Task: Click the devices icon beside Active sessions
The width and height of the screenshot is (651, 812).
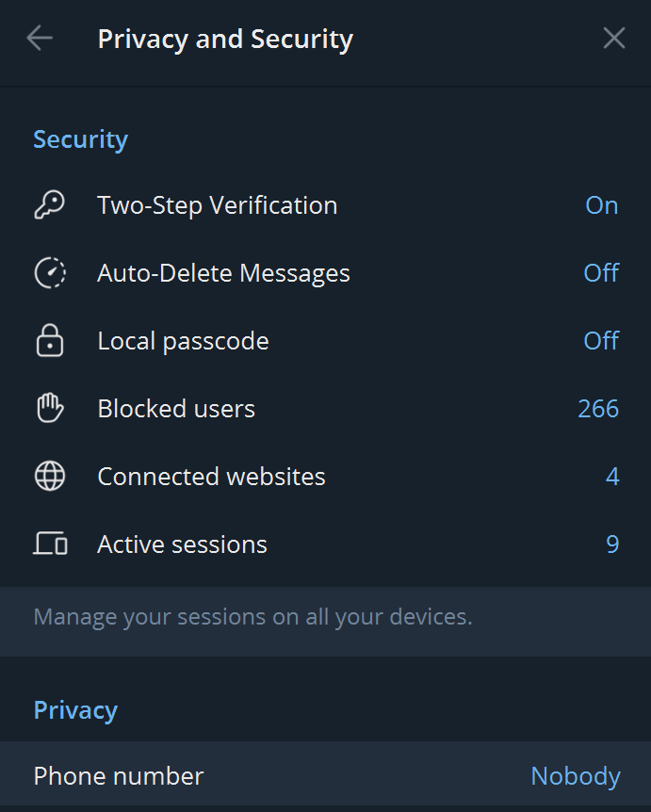Action: pyautogui.click(x=49, y=544)
